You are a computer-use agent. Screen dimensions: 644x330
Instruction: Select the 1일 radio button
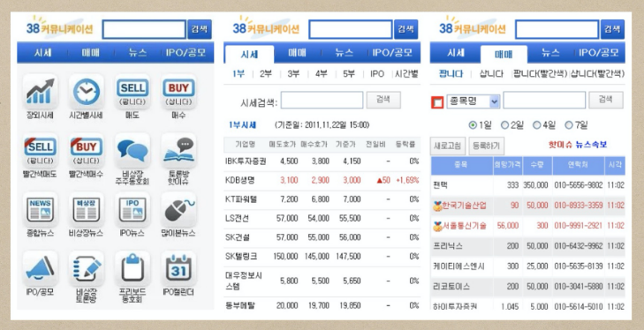pyautogui.click(x=473, y=125)
